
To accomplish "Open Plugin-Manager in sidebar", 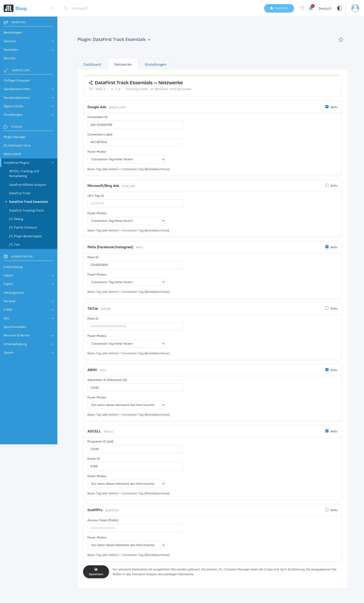I will click(15, 137).
